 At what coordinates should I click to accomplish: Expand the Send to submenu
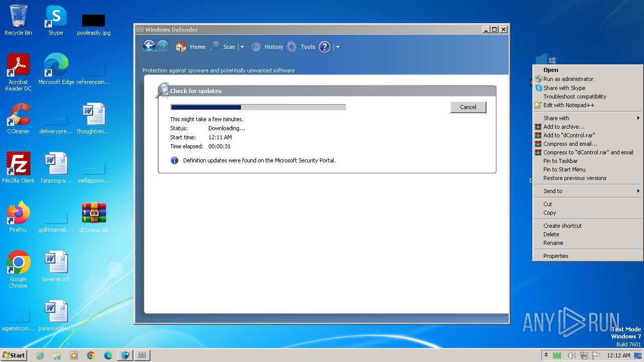click(588, 191)
